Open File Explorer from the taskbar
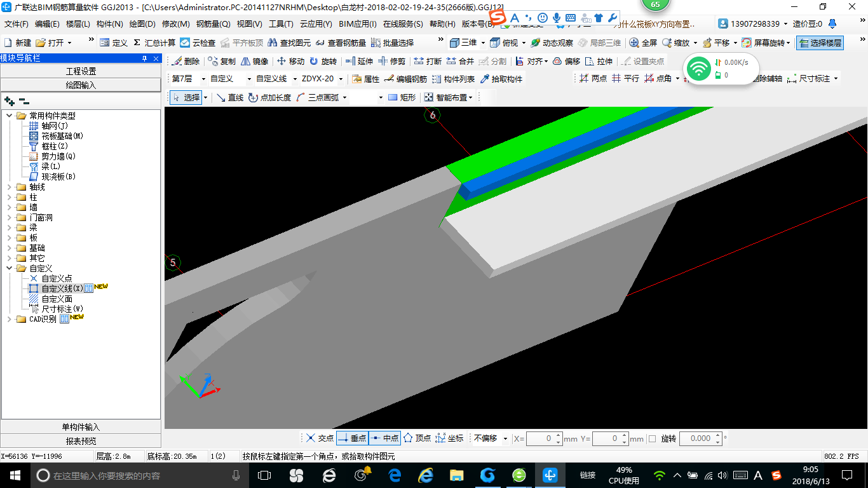 456,475
